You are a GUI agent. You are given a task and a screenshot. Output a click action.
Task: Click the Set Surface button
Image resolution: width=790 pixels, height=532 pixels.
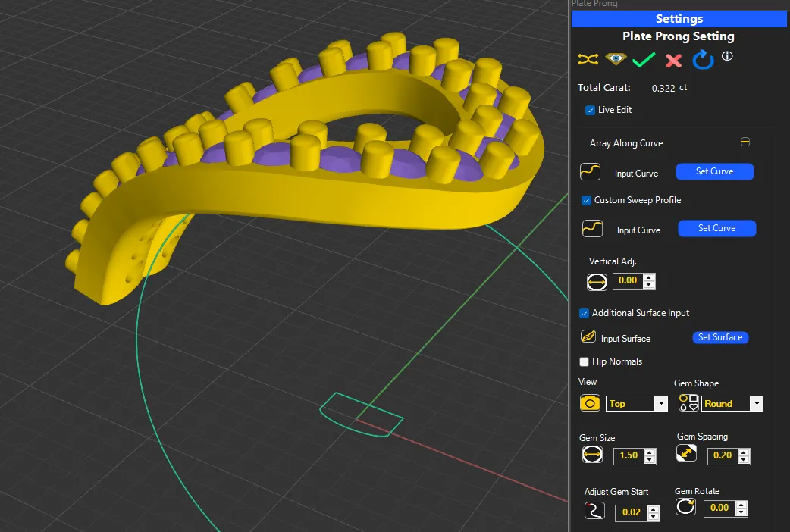[x=720, y=337]
